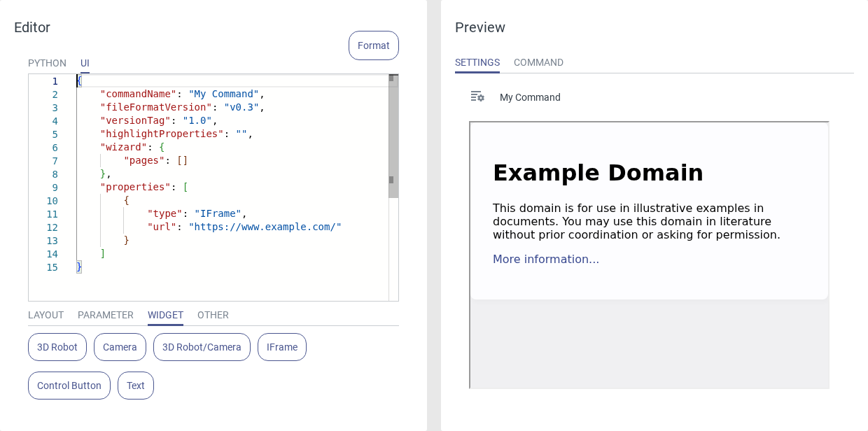Follow the More information... link
868x431 pixels.
click(546, 260)
